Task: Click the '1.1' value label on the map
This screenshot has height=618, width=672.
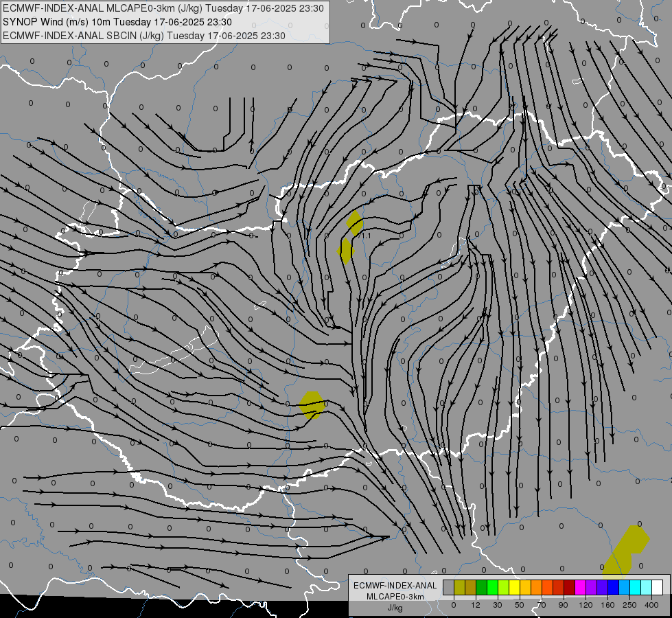Action: (366, 236)
